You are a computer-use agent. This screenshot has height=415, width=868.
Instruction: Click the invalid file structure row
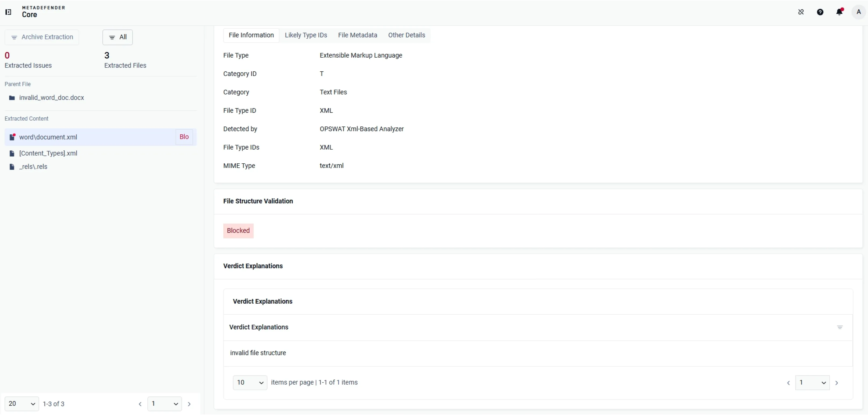pyautogui.click(x=538, y=353)
